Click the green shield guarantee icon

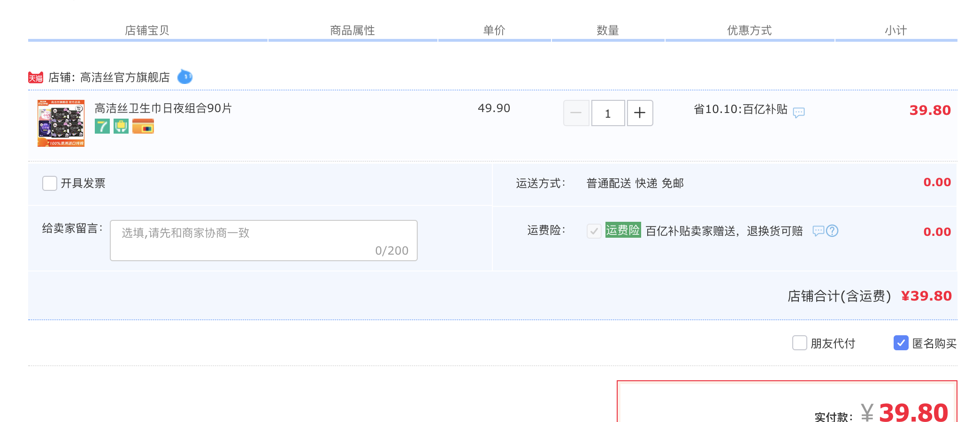121,126
